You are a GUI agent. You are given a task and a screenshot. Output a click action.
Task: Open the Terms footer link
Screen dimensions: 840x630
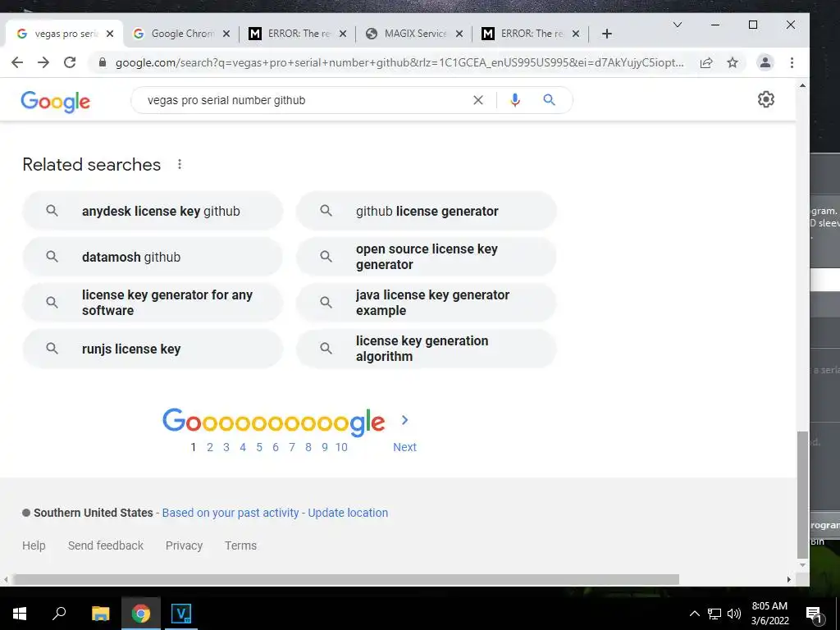coord(240,546)
